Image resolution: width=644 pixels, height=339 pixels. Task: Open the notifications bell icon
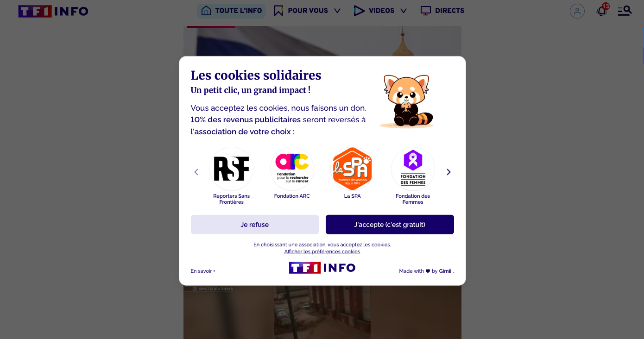[x=602, y=10]
